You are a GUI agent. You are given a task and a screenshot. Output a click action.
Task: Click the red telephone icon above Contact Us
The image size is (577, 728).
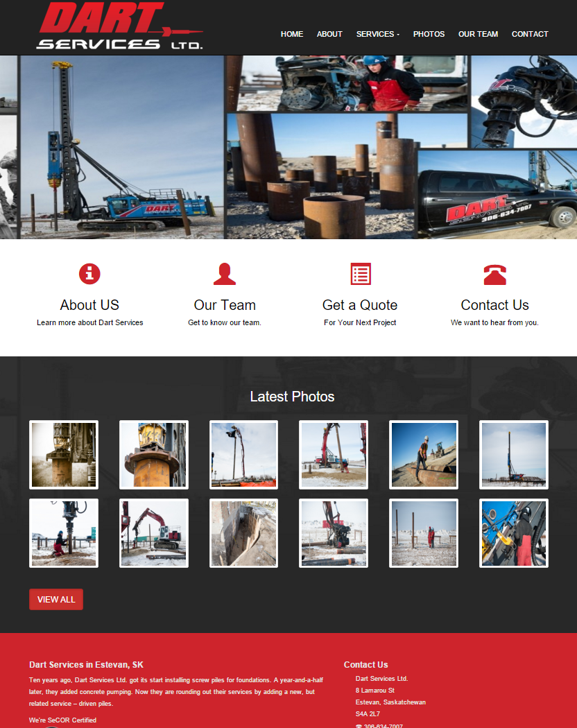494,275
